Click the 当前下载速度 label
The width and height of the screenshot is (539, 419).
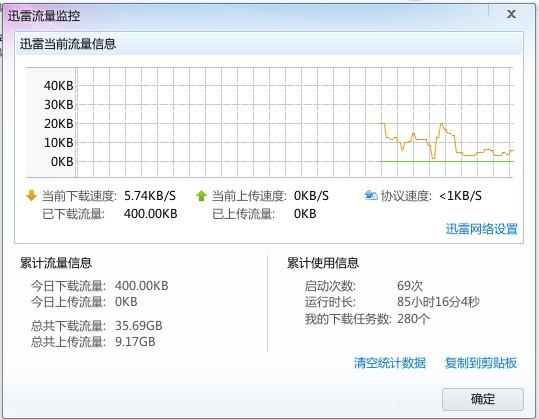[79, 196]
